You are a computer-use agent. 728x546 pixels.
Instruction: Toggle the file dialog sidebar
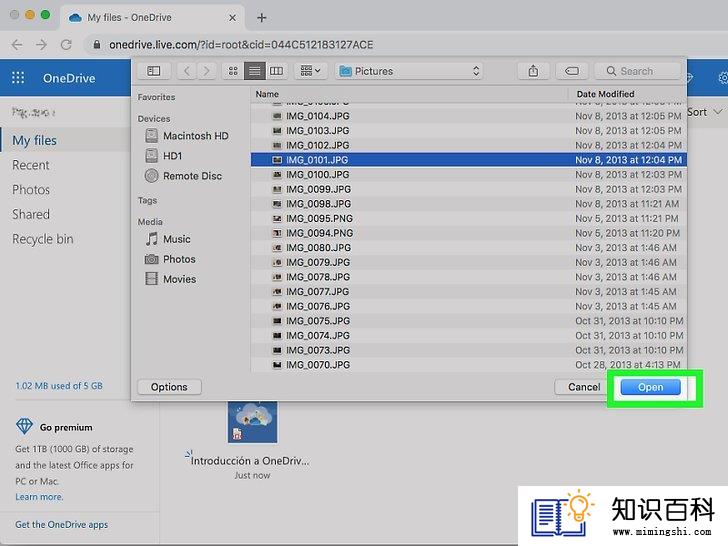pyautogui.click(x=154, y=71)
